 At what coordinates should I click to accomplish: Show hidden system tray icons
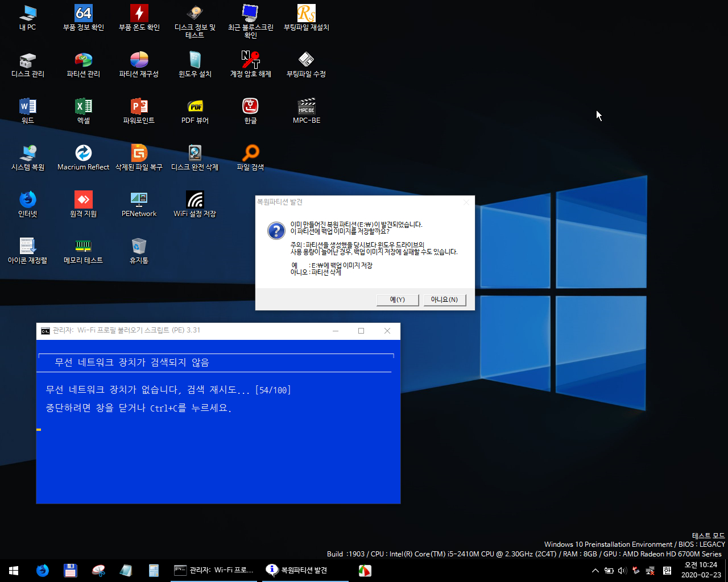pos(595,571)
